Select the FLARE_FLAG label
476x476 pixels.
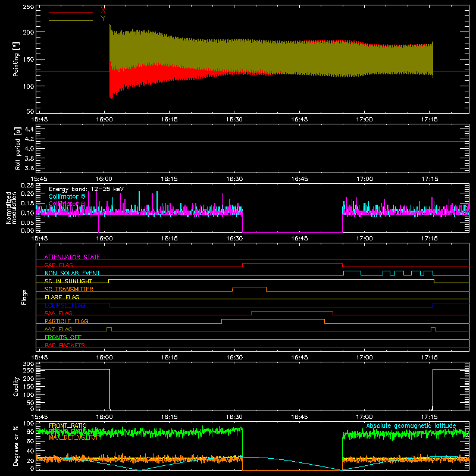62,297
